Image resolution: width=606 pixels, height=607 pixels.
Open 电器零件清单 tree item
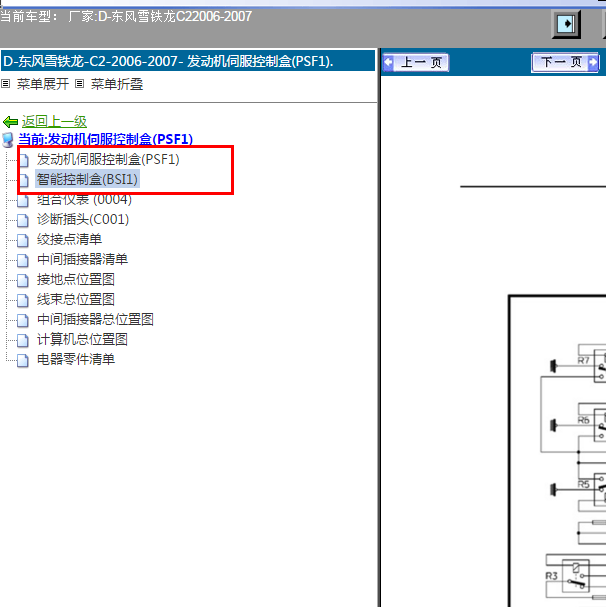point(76,359)
